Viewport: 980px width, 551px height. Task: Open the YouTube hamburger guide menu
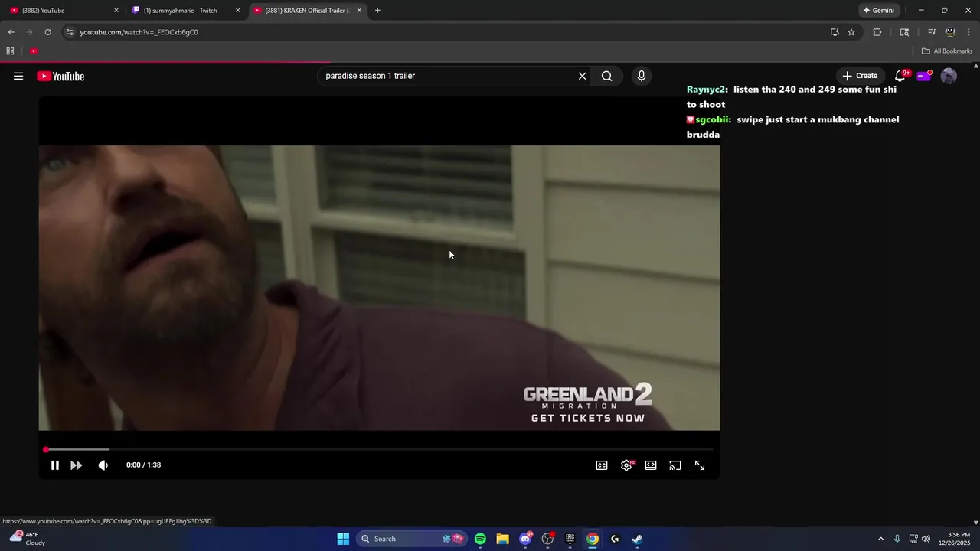tap(18, 76)
